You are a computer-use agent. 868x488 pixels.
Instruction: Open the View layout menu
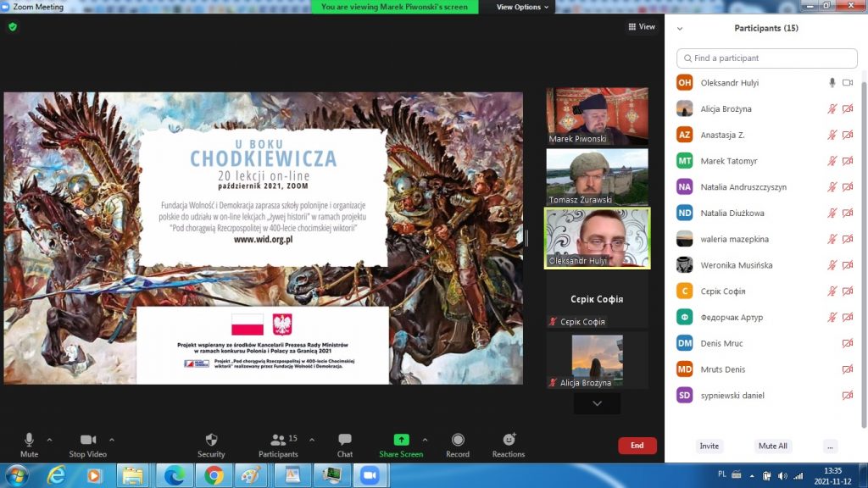642,27
